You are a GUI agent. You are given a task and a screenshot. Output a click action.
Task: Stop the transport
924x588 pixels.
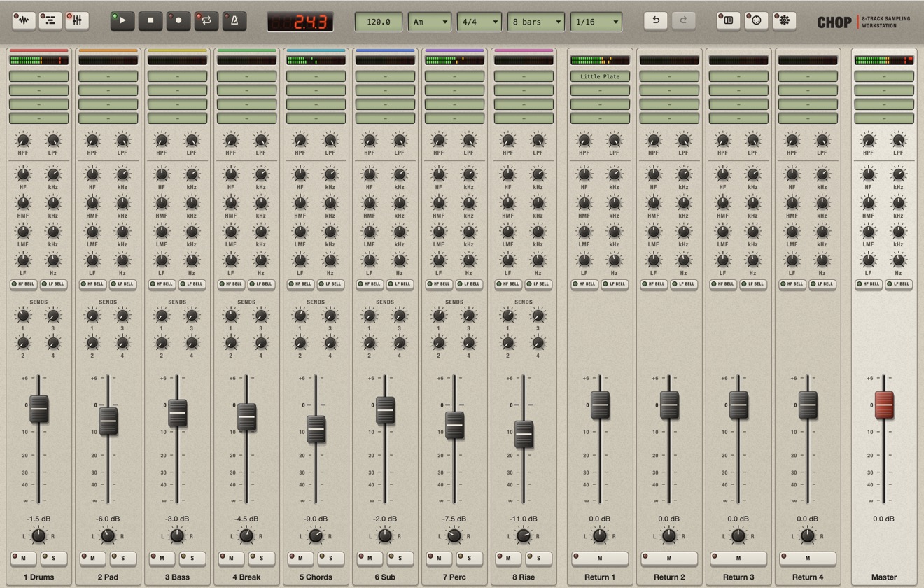150,21
